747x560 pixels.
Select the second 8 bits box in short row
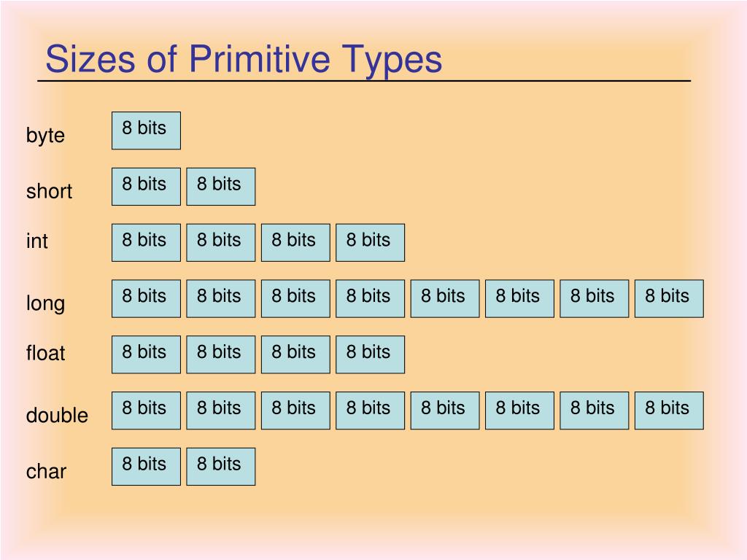click(x=221, y=187)
